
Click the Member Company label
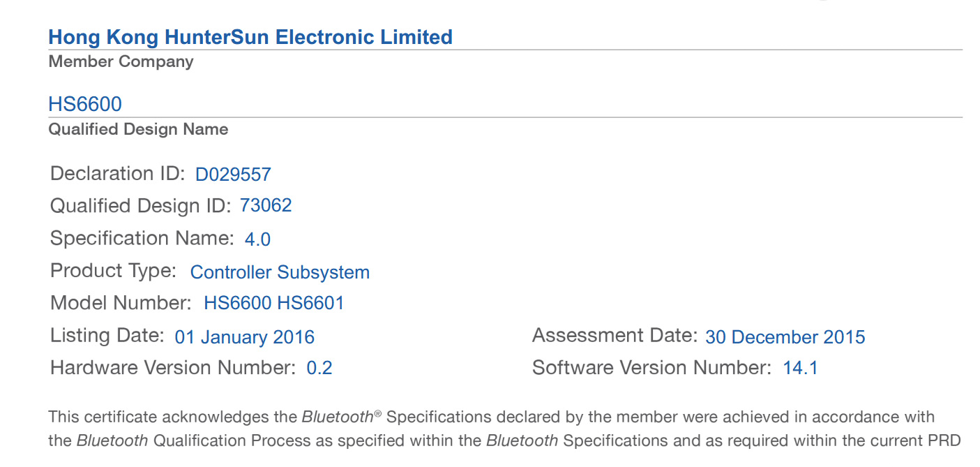coord(121,61)
